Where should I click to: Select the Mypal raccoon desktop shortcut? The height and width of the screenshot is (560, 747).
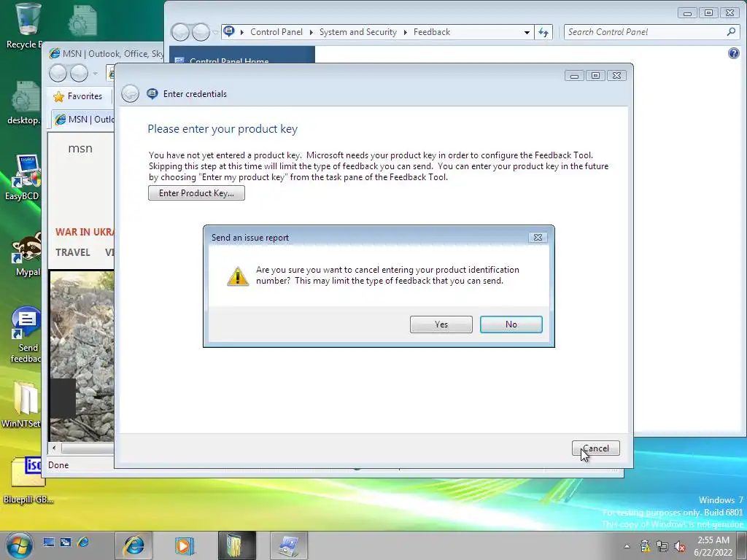click(x=26, y=253)
